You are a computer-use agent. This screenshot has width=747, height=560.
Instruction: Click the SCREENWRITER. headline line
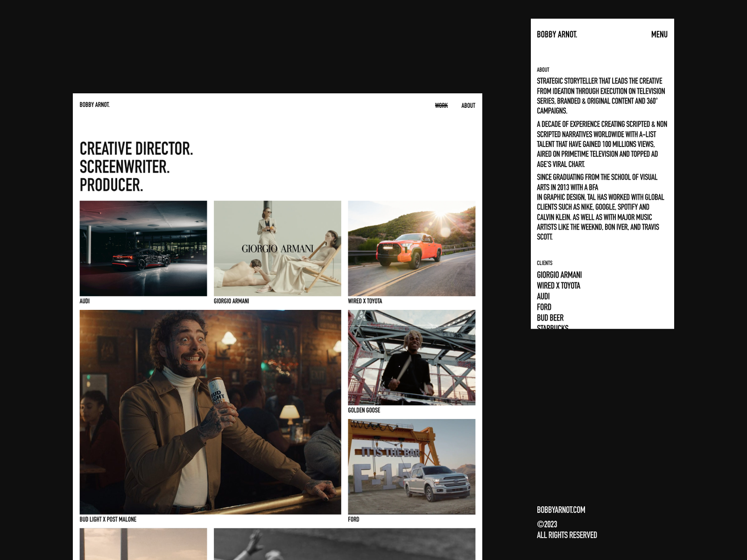coord(125,167)
